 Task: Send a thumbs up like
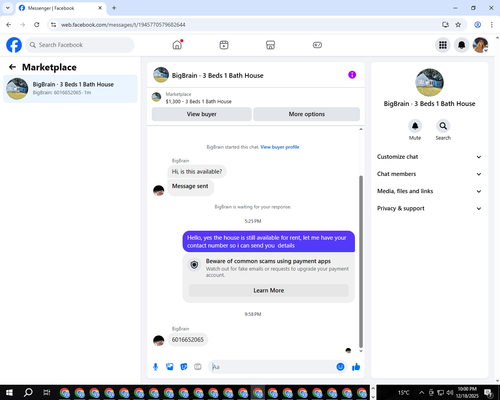pos(356,367)
